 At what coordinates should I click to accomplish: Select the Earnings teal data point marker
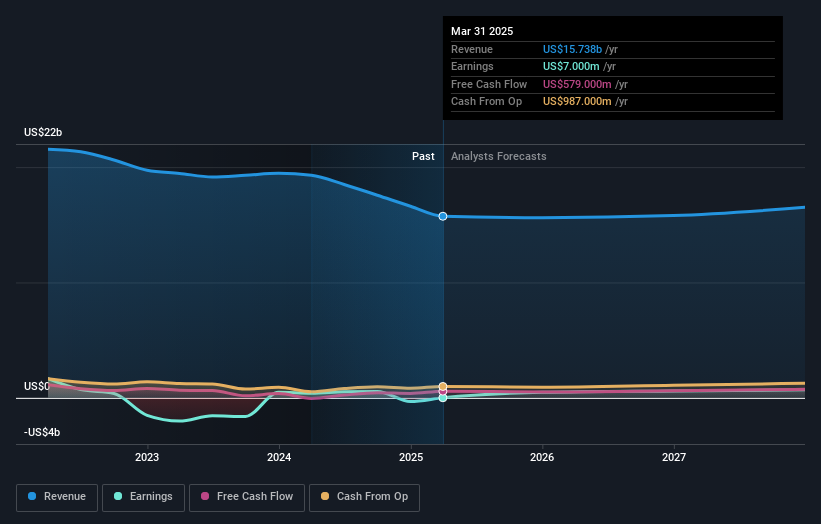(x=443, y=398)
